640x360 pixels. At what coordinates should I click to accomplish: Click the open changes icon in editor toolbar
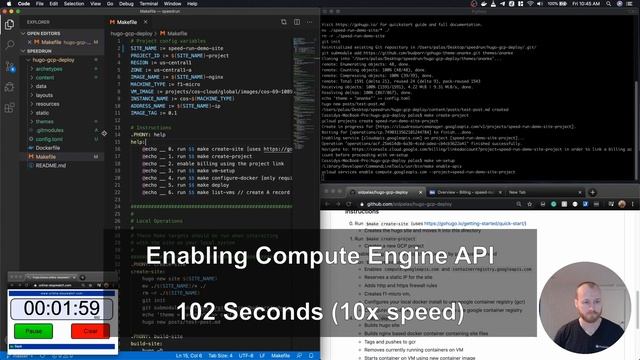pyautogui.click(x=284, y=22)
